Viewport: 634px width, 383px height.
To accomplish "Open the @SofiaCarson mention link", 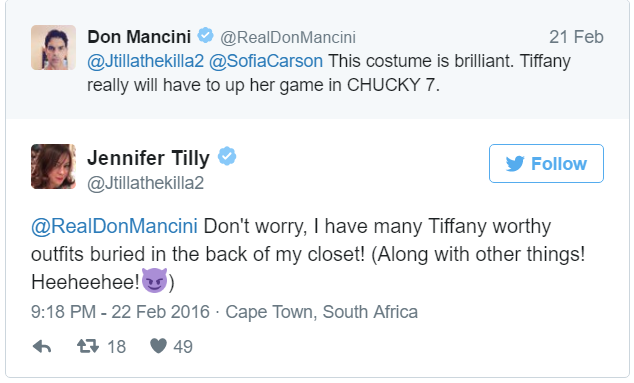I will 266,61.
